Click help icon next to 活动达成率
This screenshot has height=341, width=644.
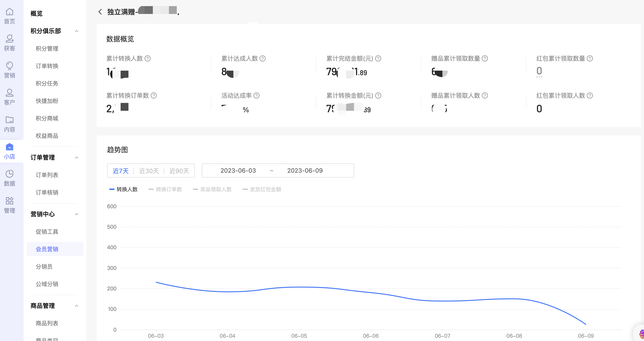(x=256, y=96)
